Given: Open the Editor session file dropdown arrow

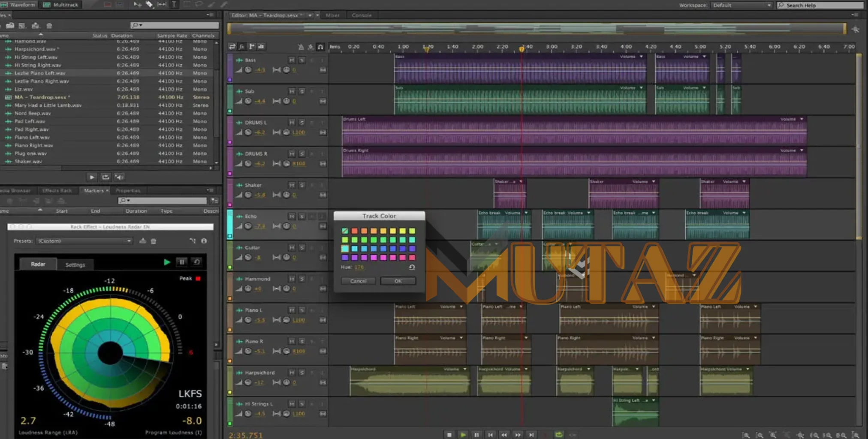Looking at the screenshot, I should coord(310,15).
